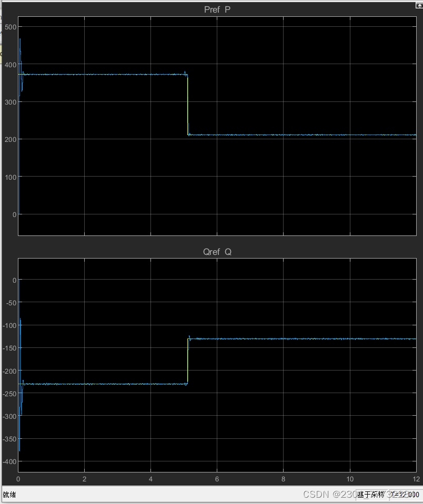Click the 'Pref P' plot title
423x504 pixels.
(x=217, y=9)
